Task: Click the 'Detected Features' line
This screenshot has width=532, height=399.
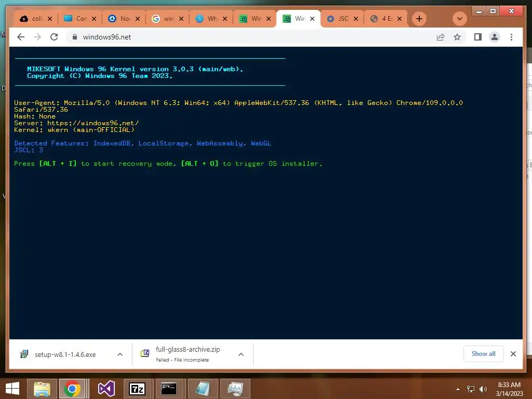Action: [142, 143]
